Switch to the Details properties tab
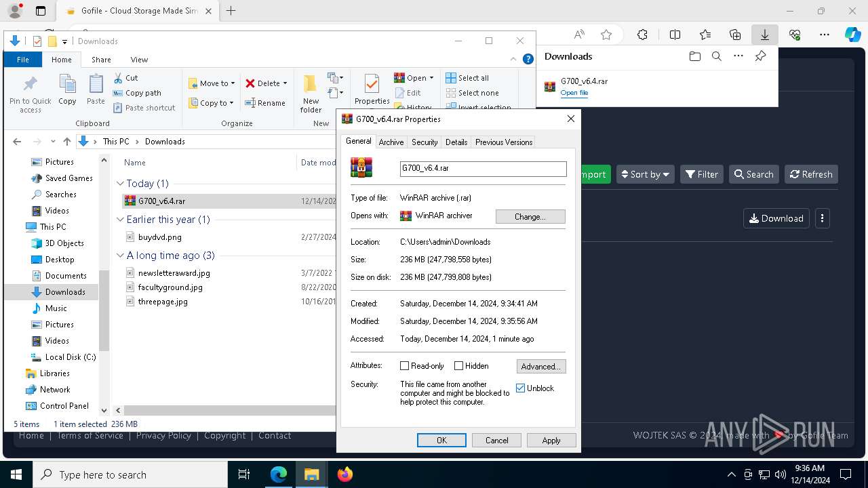Image resolution: width=868 pixels, height=488 pixels. [456, 142]
